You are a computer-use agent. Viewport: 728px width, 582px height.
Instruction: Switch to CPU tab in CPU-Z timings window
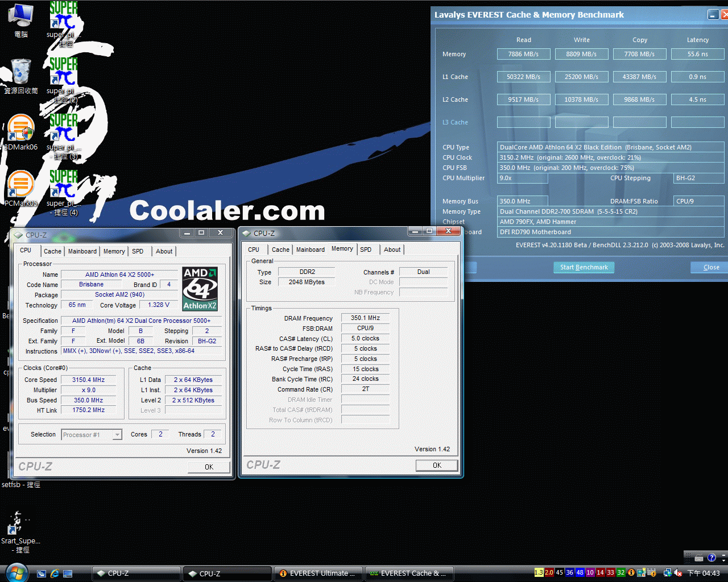[x=254, y=250]
